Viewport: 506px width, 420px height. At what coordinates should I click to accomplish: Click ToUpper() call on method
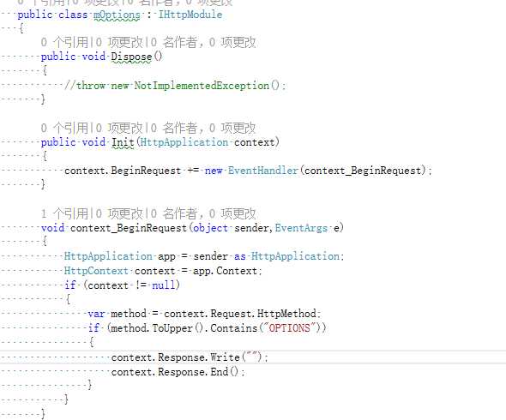tap(178, 328)
